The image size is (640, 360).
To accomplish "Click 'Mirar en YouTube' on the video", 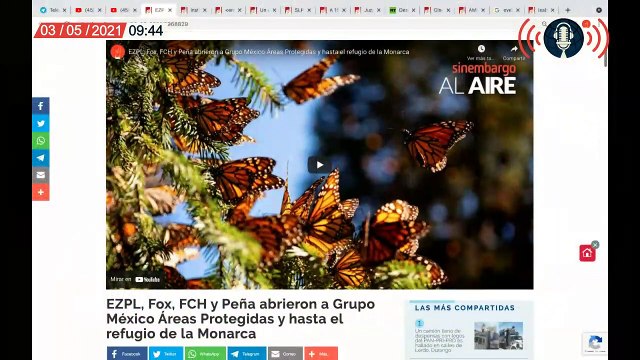I will [x=135, y=280].
